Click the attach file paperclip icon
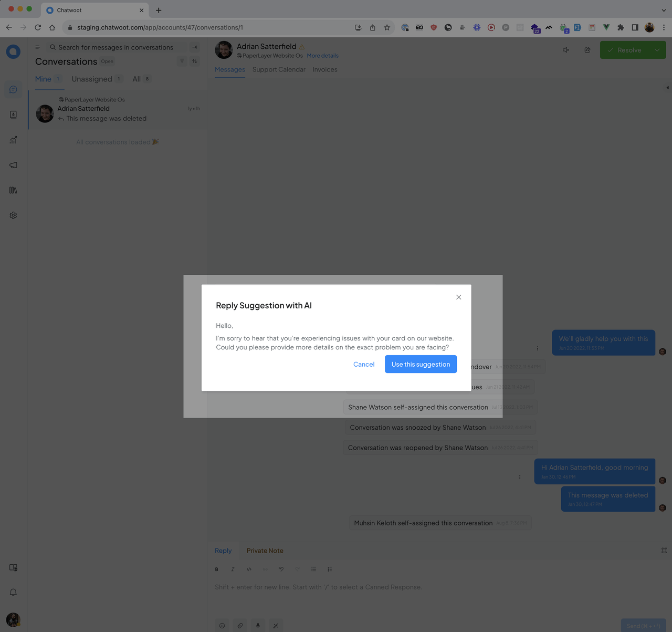 [x=240, y=625]
